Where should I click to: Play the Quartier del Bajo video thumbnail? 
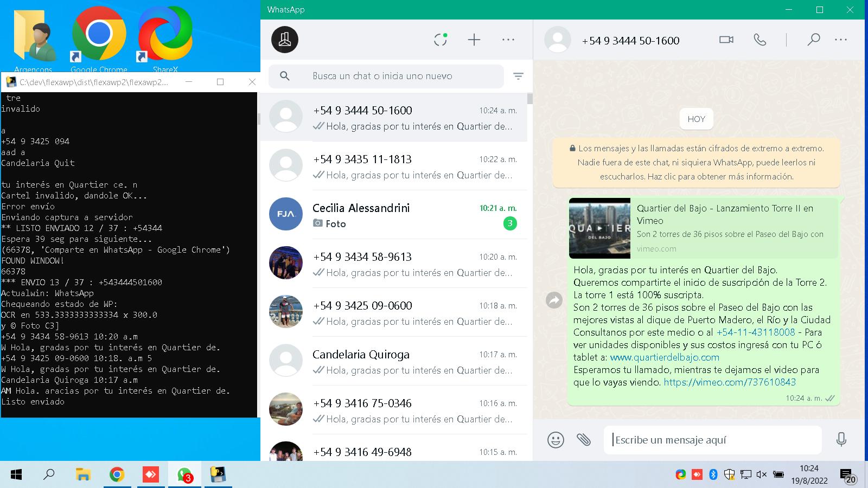(x=599, y=228)
